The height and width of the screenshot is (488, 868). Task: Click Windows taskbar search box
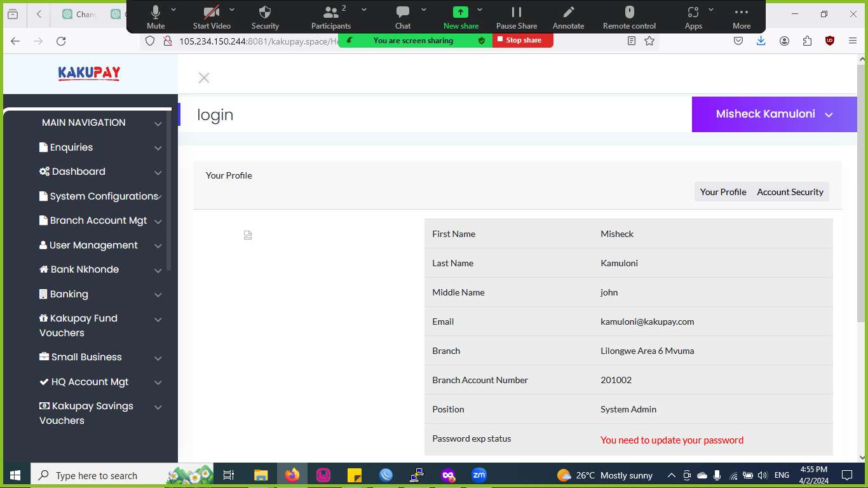click(x=122, y=475)
